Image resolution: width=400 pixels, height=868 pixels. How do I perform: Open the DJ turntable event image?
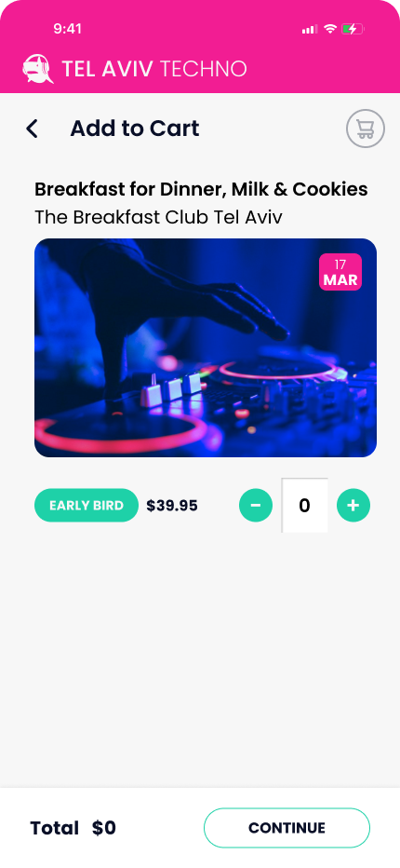pyautogui.click(x=206, y=347)
